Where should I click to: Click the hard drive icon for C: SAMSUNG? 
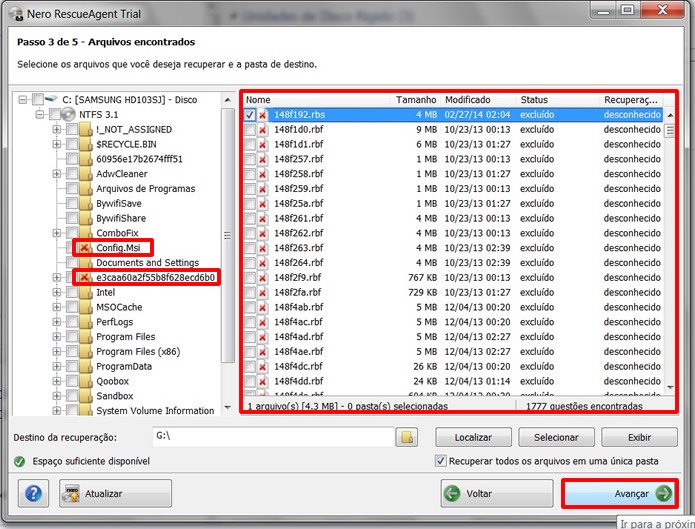click(x=52, y=98)
